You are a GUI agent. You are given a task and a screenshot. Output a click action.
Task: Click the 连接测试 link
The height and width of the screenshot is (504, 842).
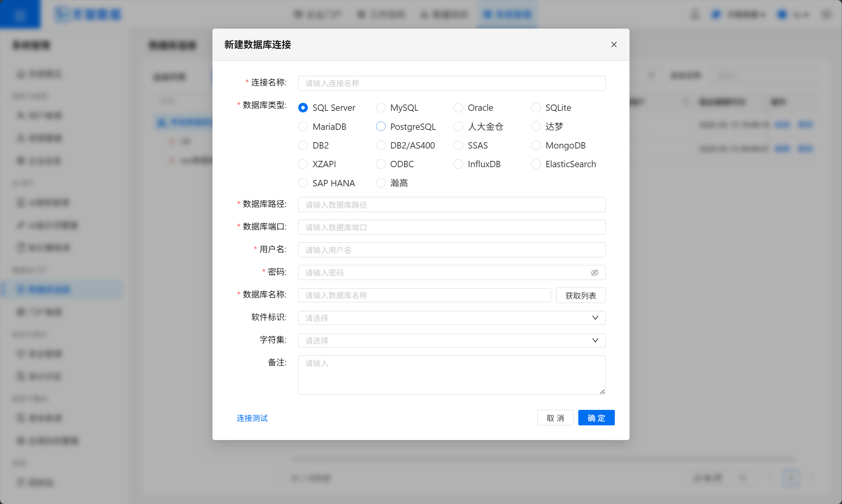click(252, 418)
